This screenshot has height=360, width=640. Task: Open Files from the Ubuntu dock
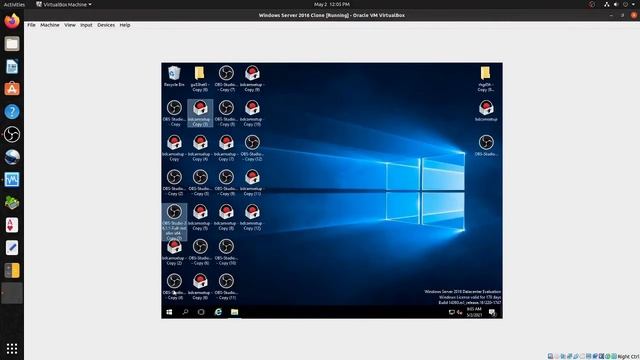click(x=12, y=44)
